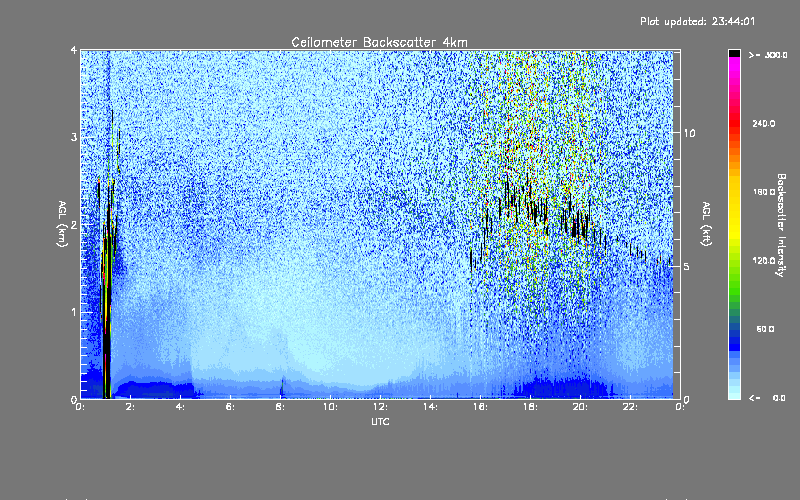Click the small green spike near 8 UTC
Image resolution: width=800 pixels, height=500 pixels.
(x=282, y=387)
